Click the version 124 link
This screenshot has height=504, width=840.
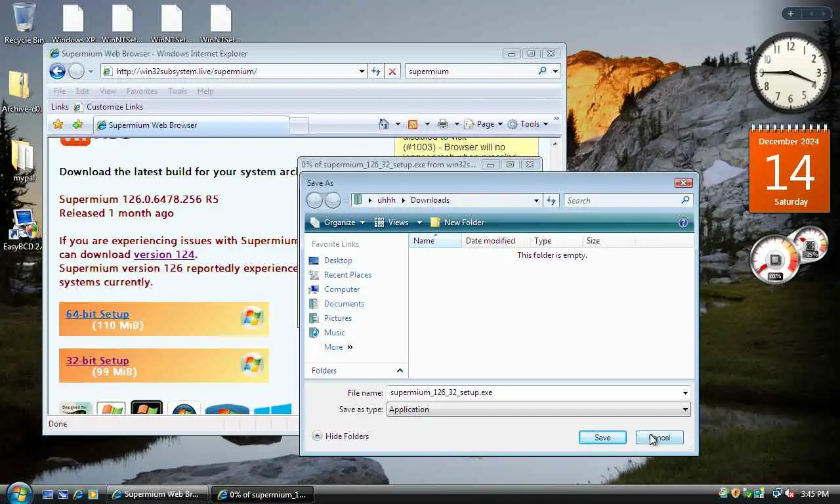point(164,255)
